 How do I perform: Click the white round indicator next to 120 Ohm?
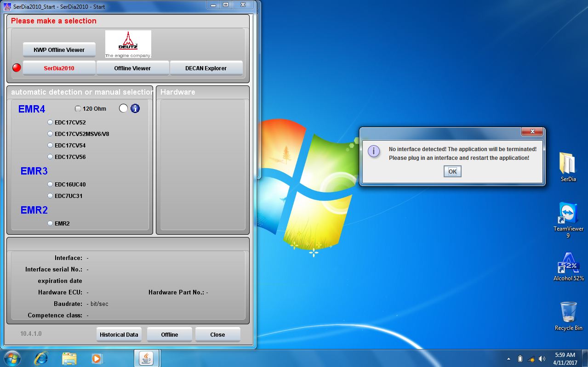(x=123, y=108)
